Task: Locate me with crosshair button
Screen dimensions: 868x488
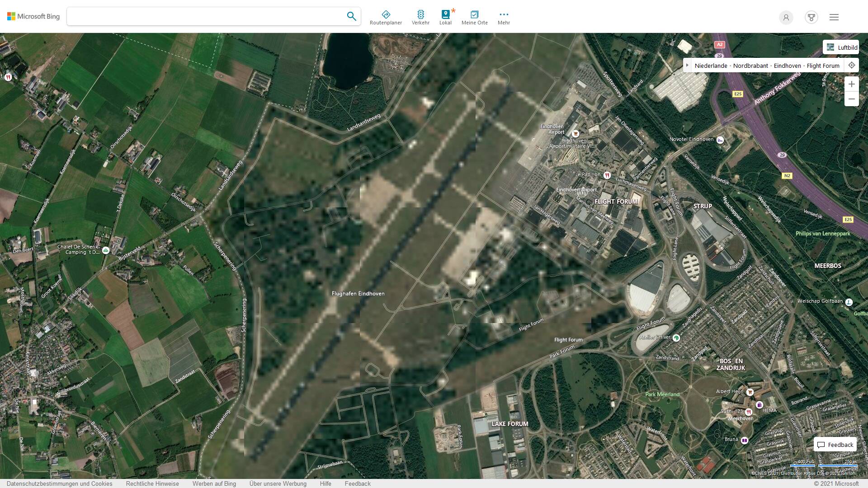Action: coord(852,66)
